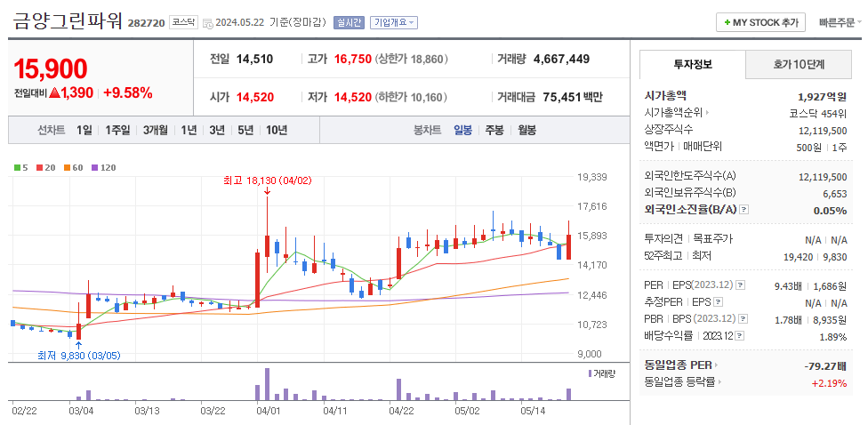Viewport: 868px width, 425px height.
Task: Switch to the 투자정보 tab
Action: [693, 64]
